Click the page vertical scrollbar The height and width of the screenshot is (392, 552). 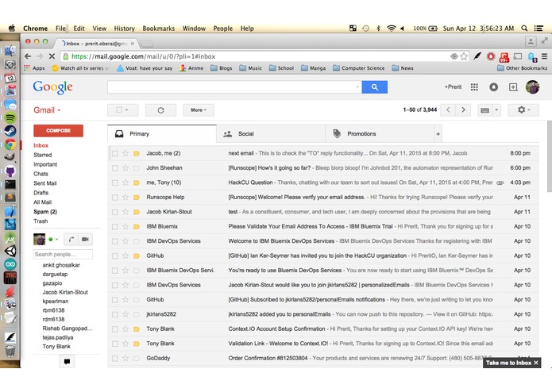tap(549, 156)
